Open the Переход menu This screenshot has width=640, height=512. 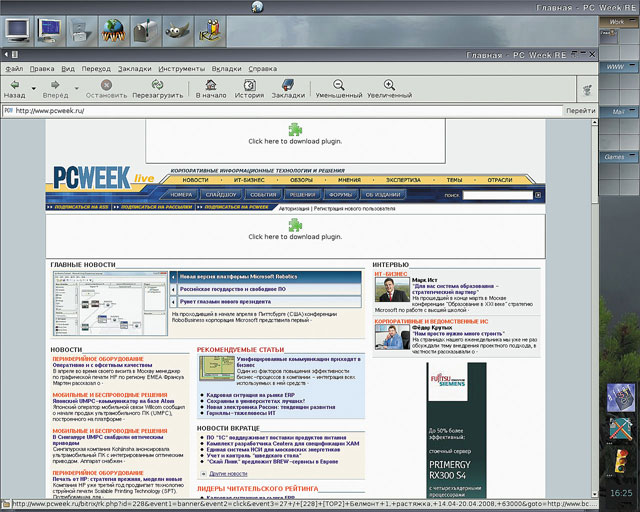pos(96,69)
